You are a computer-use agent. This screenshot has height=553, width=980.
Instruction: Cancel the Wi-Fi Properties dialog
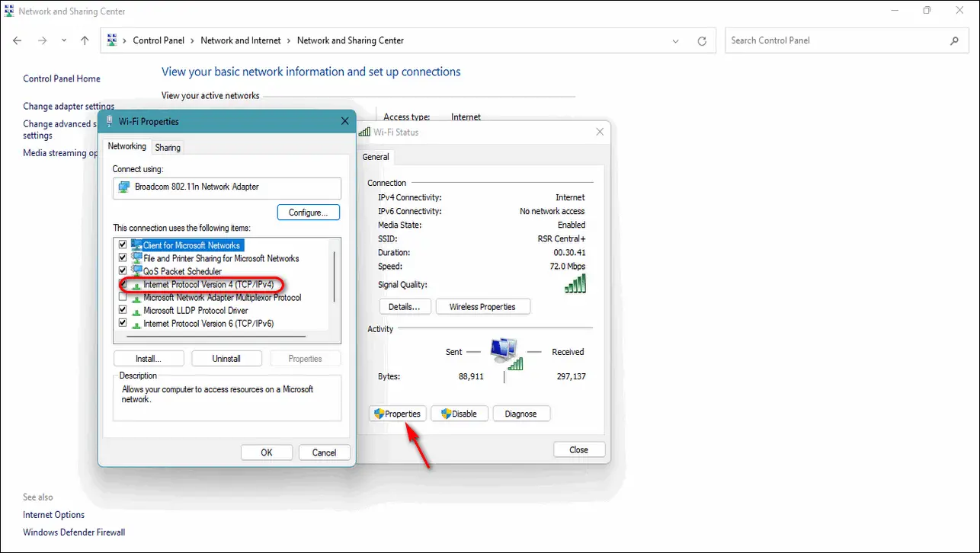point(324,452)
